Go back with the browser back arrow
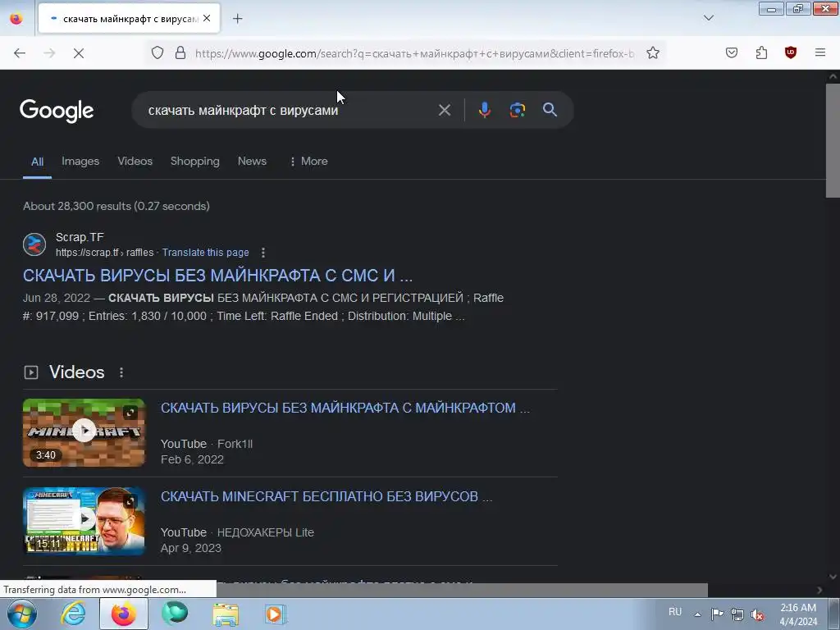This screenshot has width=840, height=630. coord(20,53)
